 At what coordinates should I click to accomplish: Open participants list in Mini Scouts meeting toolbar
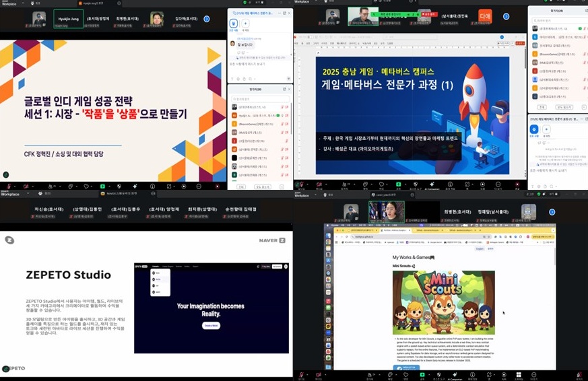point(370,375)
